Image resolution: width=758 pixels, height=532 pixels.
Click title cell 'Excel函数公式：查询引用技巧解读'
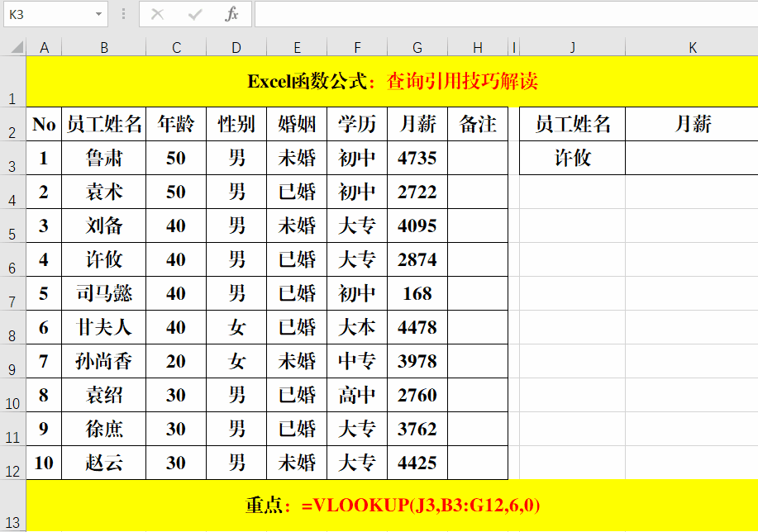point(392,81)
